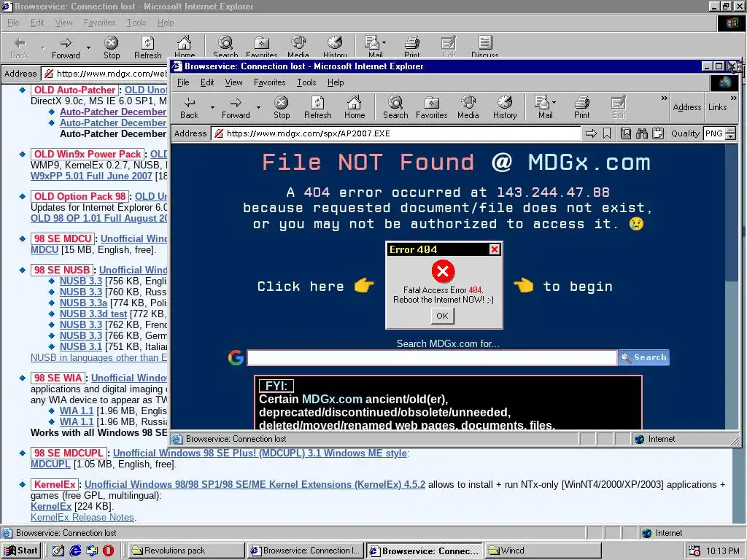Viewport: 747px width, 560px height.
Task: Click OK in the Error 404 dialog
Action: [x=442, y=316]
